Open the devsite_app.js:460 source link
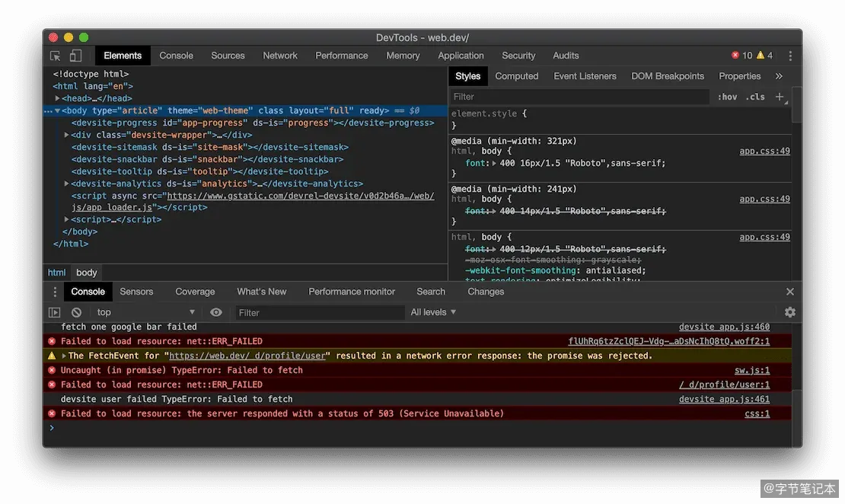The width and height of the screenshot is (845, 504). coord(724,327)
